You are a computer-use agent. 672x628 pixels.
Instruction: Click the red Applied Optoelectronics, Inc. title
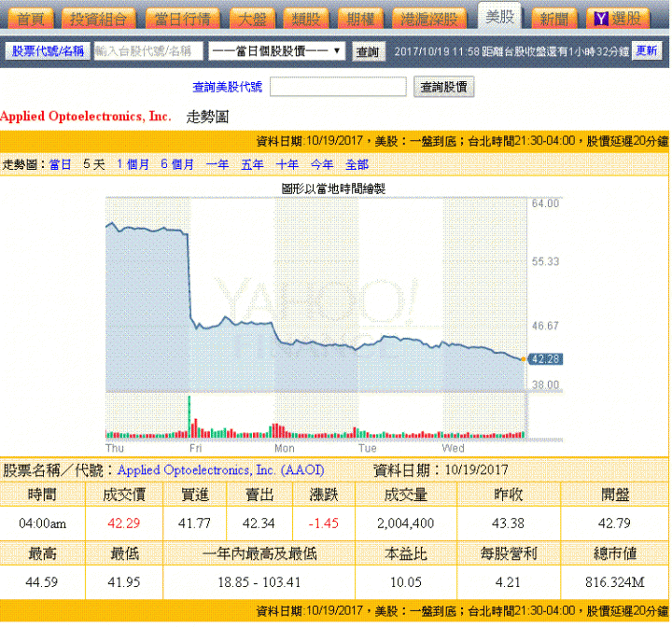click(86, 116)
